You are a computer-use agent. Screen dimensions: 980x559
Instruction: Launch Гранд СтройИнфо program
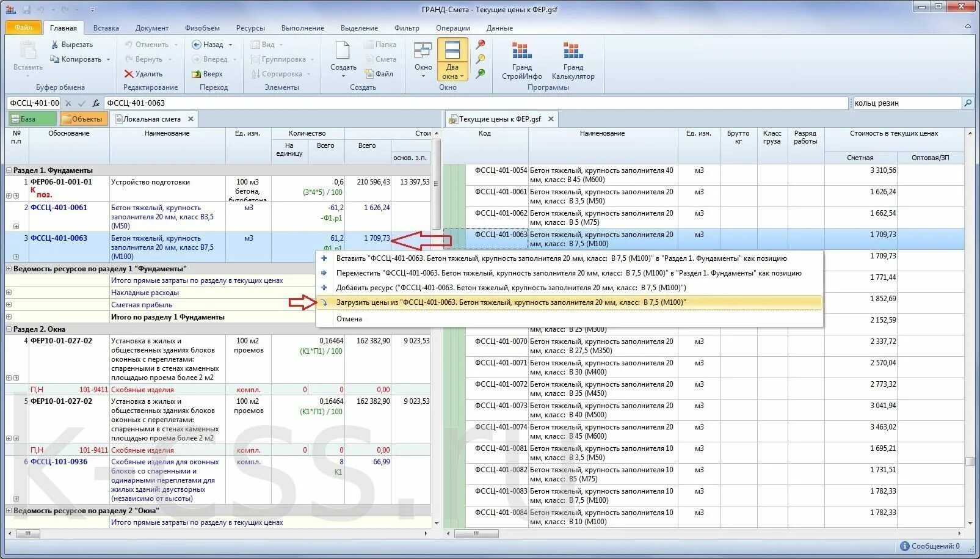click(522, 60)
